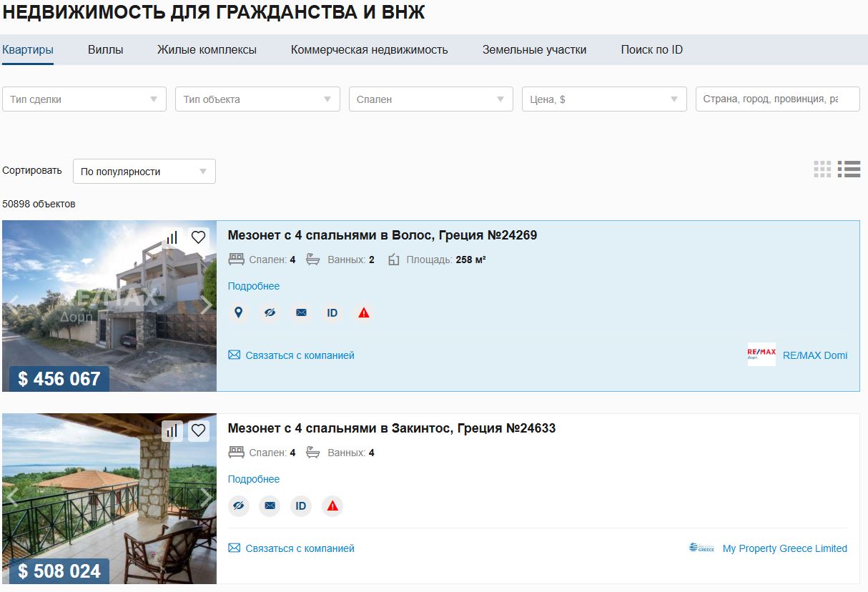Add the Zakynthos listing to favorites
The image size is (868, 592).
click(x=198, y=430)
